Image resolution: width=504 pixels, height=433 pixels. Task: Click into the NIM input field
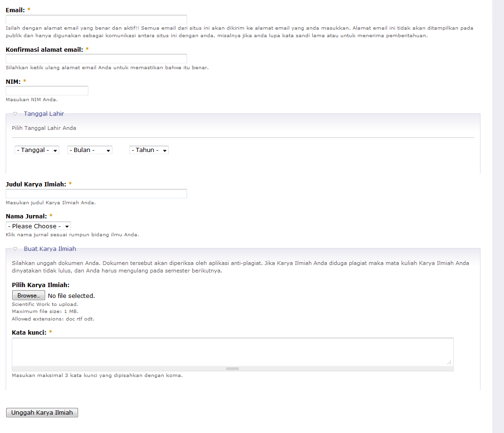[x=47, y=91]
